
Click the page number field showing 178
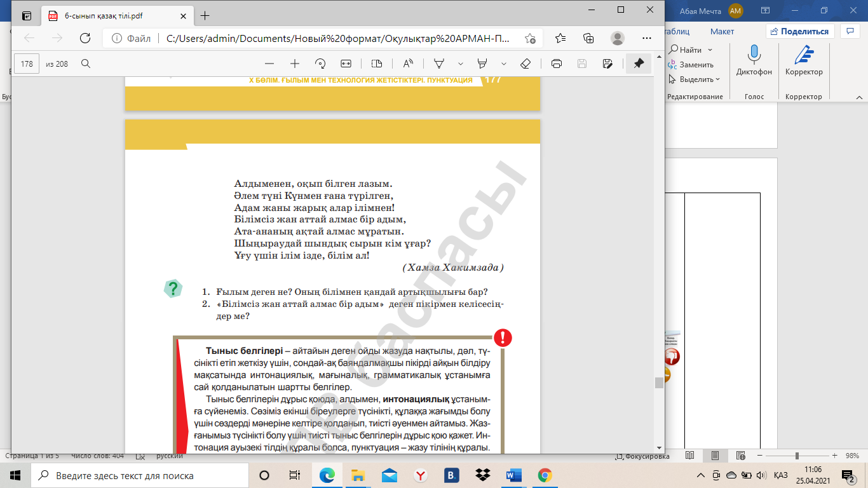tap(27, 64)
